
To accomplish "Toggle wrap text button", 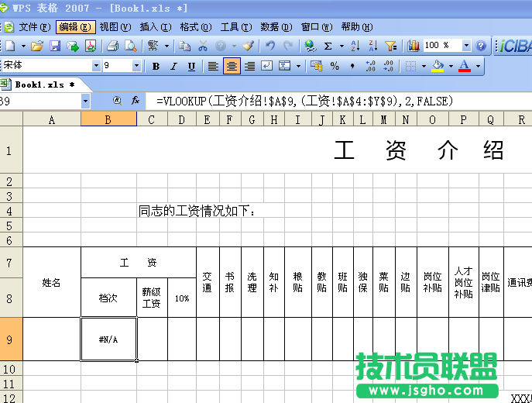I will pyautogui.click(x=266, y=66).
